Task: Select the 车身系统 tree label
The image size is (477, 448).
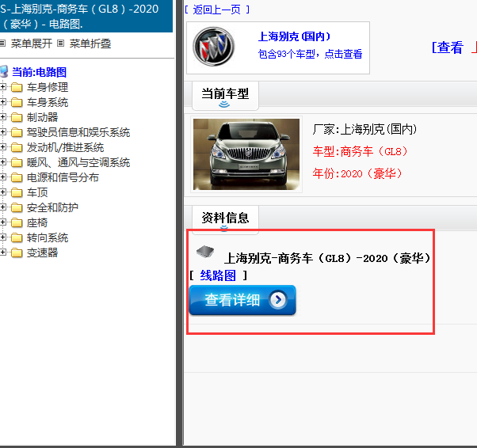Action: (x=48, y=102)
